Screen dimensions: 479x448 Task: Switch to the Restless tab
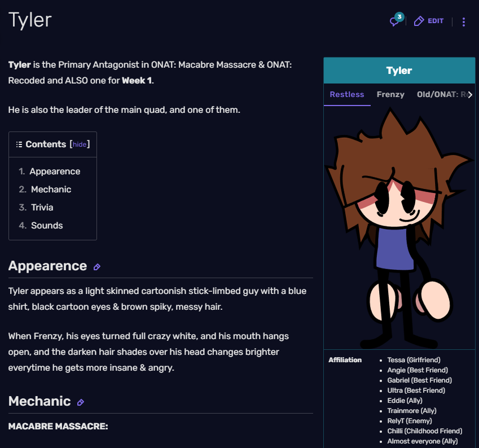[347, 94]
